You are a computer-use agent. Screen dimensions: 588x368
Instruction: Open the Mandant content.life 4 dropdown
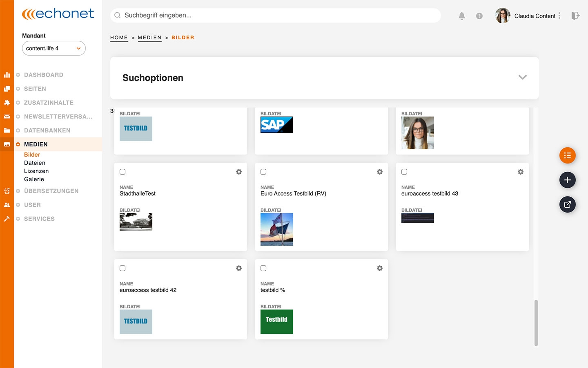pyautogui.click(x=54, y=48)
